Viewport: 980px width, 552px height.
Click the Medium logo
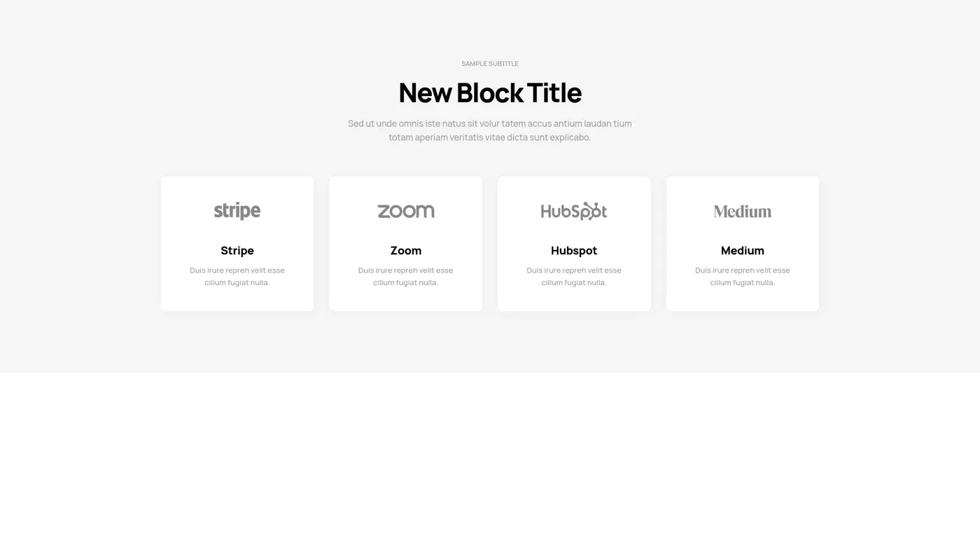(742, 211)
